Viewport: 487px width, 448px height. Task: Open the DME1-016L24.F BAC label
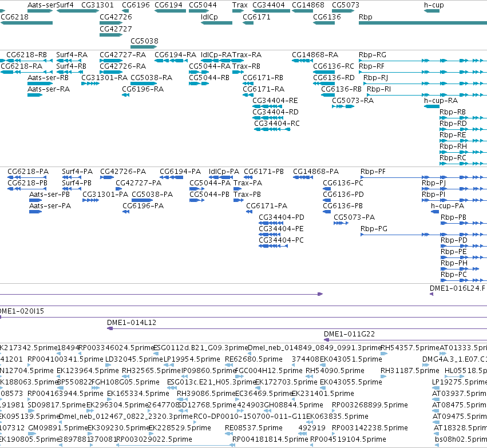click(457, 288)
